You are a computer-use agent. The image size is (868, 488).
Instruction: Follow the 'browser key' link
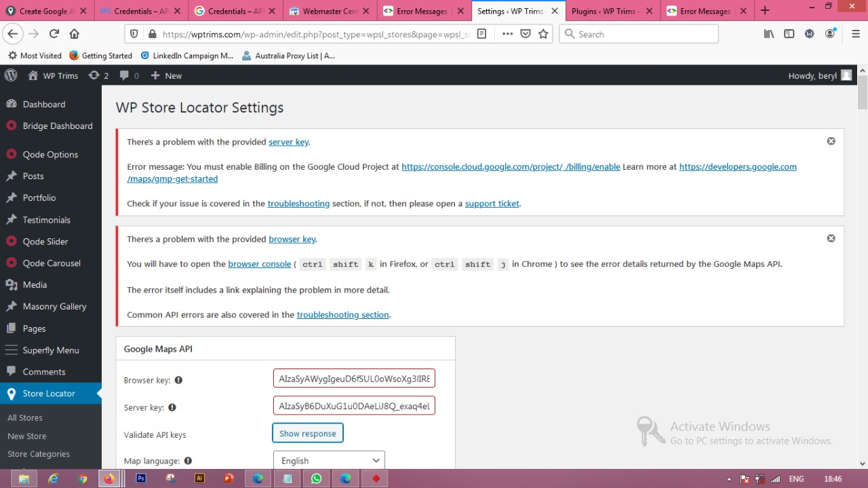pyautogui.click(x=292, y=239)
